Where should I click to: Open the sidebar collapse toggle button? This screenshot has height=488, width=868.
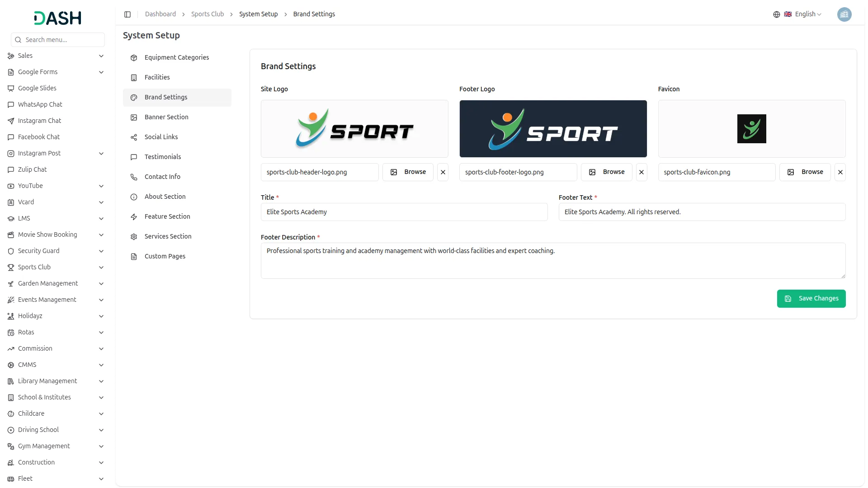click(x=127, y=14)
